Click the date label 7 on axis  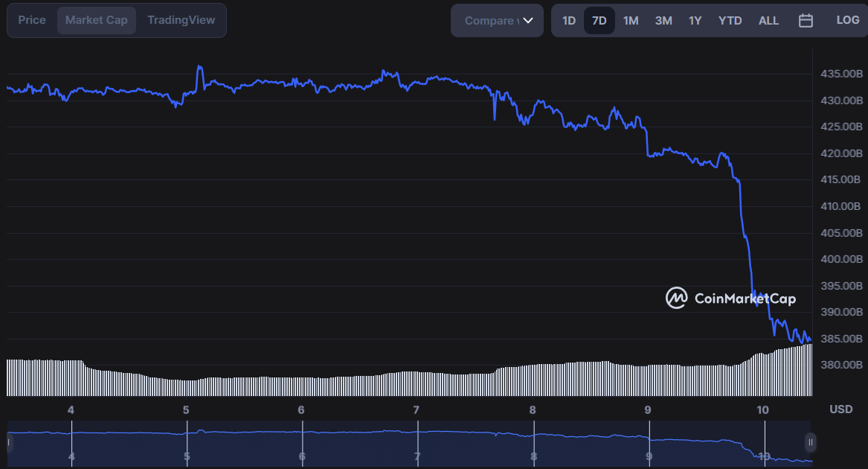416,409
